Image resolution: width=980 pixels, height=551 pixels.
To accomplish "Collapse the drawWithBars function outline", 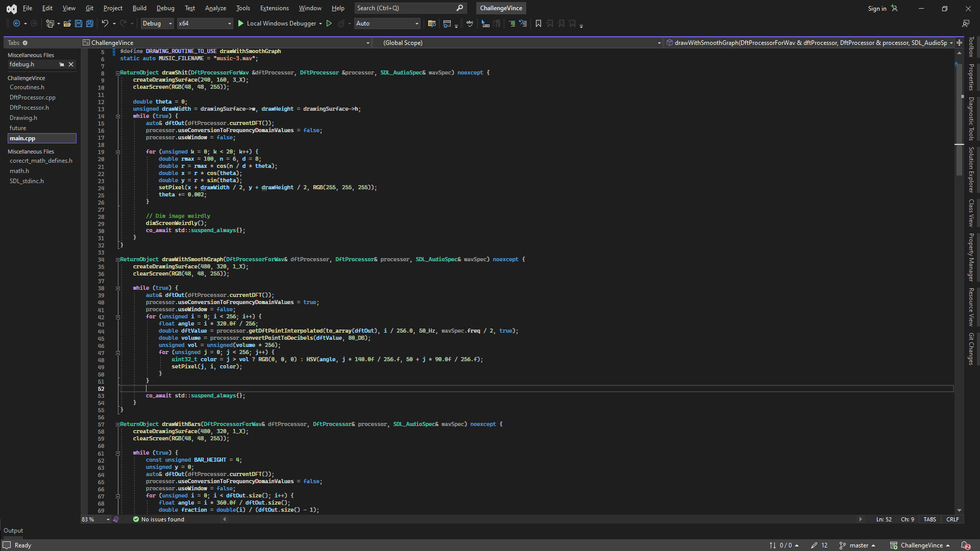I will click(118, 424).
